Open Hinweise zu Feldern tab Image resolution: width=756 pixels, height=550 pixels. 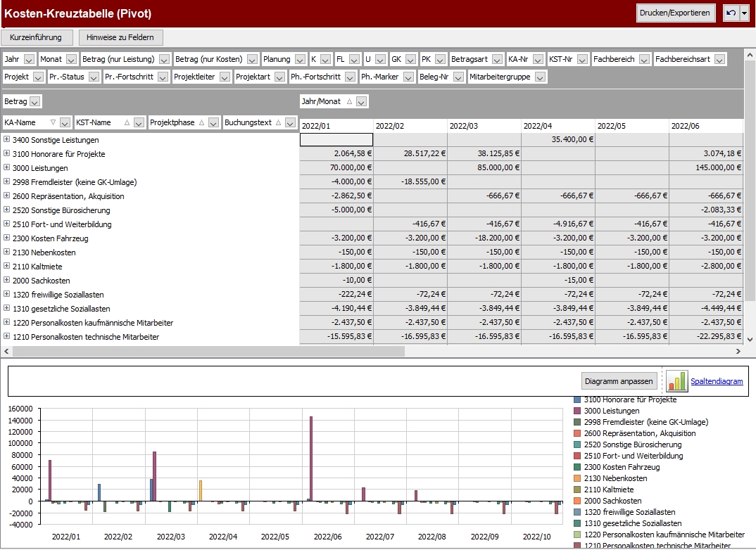[x=121, y=37]
